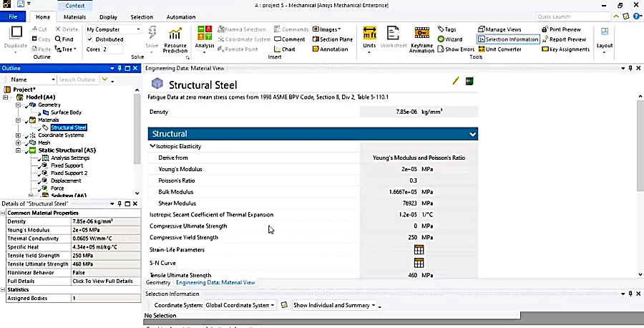Switch to the Geometry view tab

(158, 283)
